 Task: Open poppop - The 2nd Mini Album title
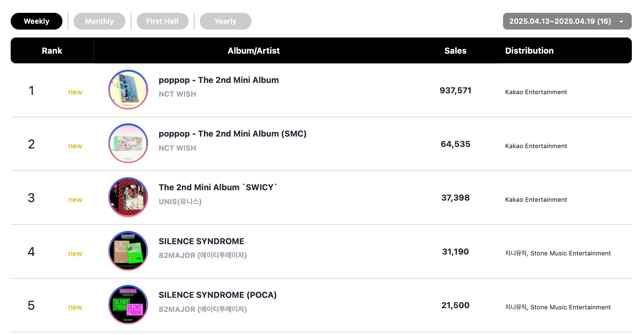click(219, 80)
